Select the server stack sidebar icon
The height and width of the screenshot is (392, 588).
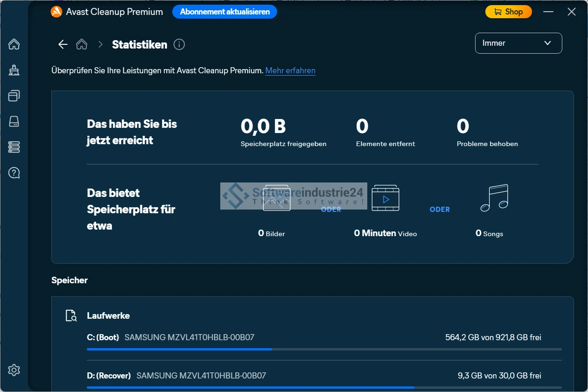14,147
